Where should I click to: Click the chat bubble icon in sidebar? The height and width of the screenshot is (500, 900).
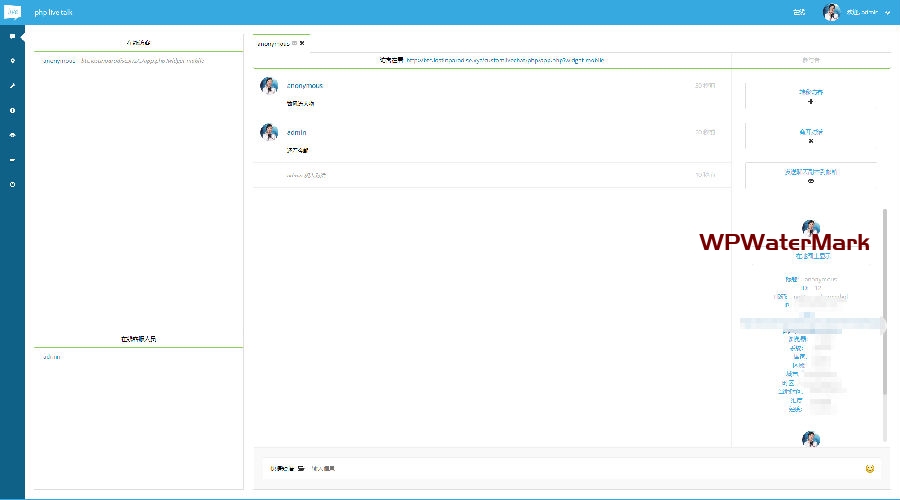[12, 36]
